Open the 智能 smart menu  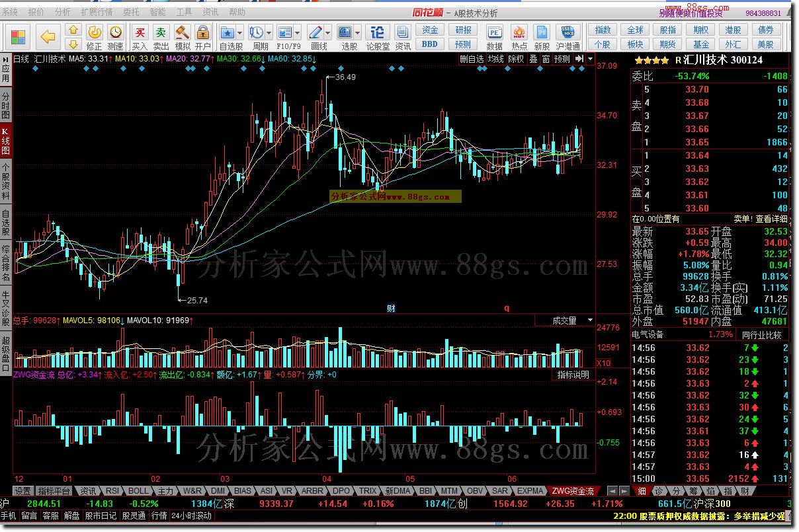(158, 13)
